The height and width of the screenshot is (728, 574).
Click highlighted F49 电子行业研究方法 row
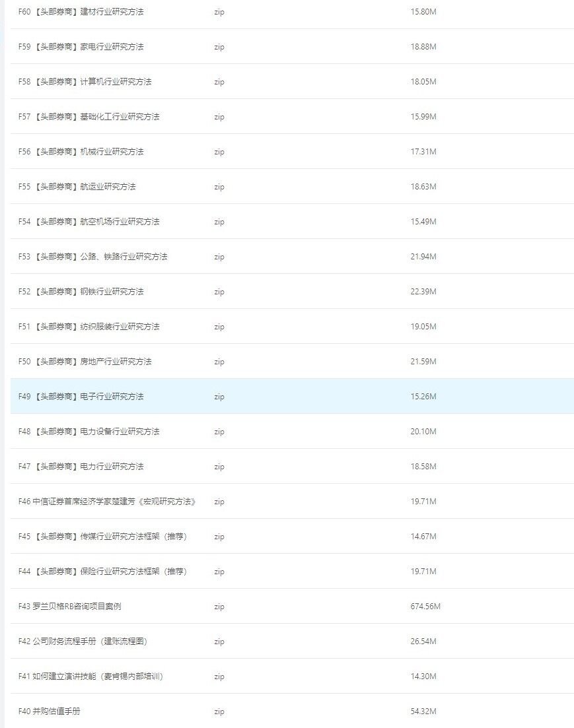point(81,397)
